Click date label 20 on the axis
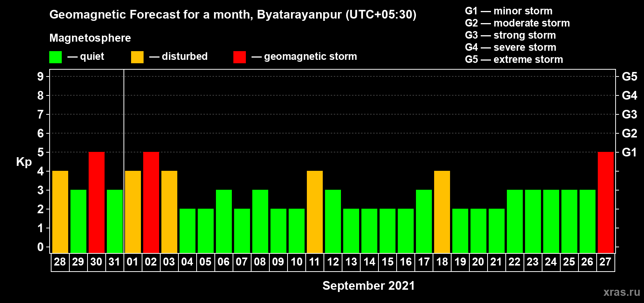 (x=478, y=262)
